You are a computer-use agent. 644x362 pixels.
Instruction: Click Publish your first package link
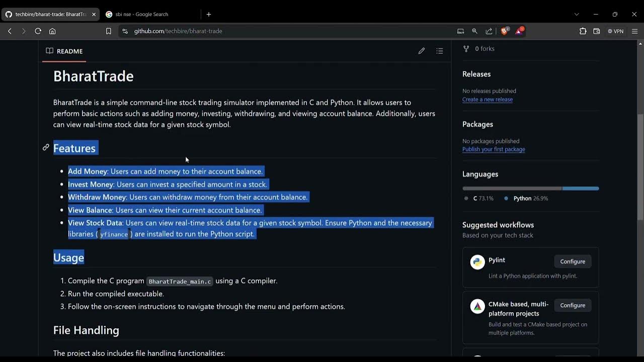tap(493, 149)
